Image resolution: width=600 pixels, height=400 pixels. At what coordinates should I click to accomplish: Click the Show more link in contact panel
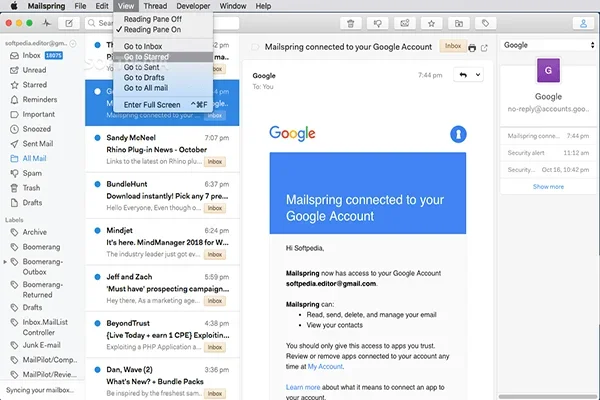(x=548, y=187)
